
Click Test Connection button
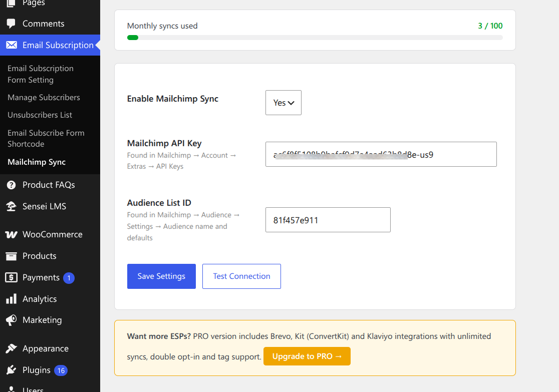[x=242, y=276]
